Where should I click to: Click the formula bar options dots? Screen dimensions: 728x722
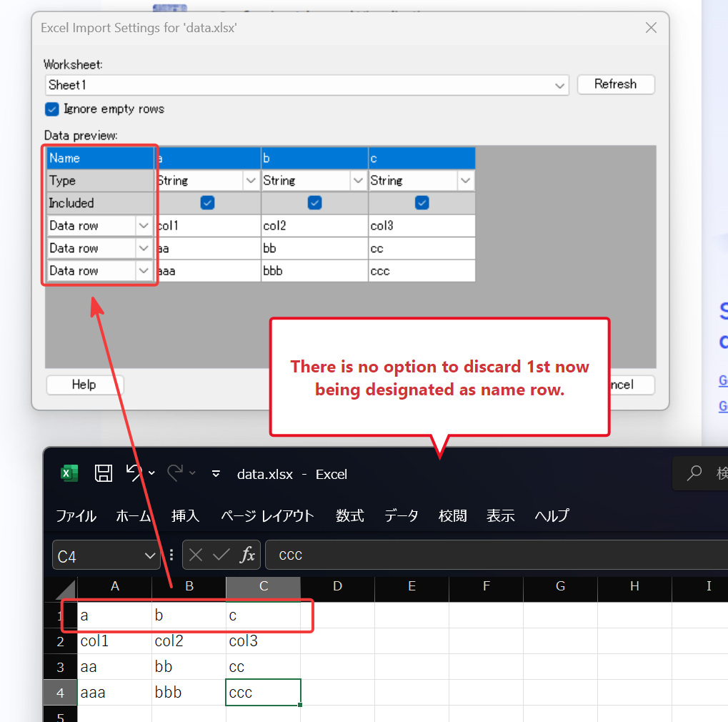(171, 555)
